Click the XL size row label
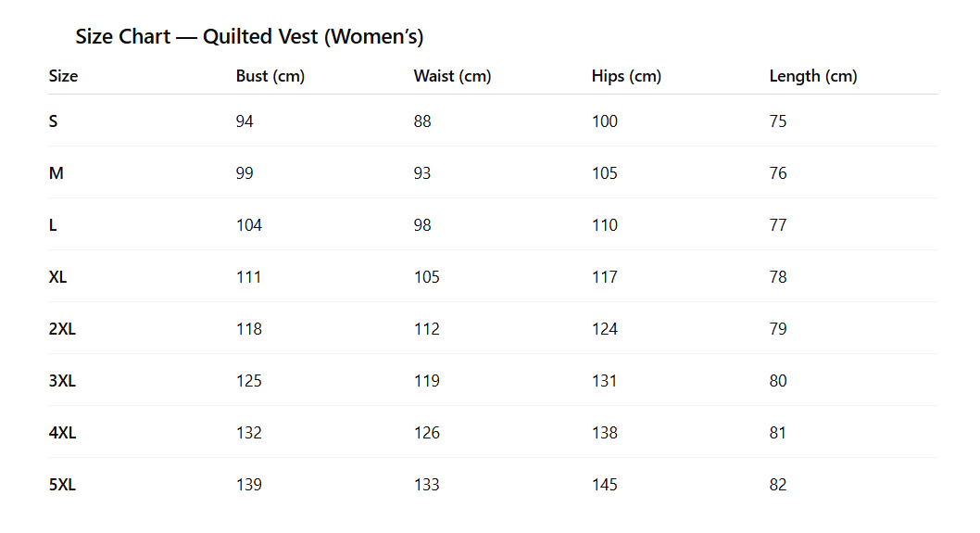980x533 pixels. [57, 277]
